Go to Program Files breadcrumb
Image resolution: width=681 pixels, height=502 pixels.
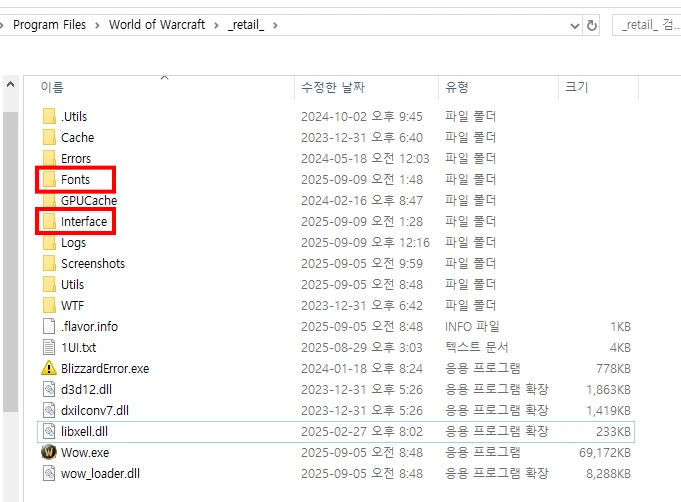point(51,25)
